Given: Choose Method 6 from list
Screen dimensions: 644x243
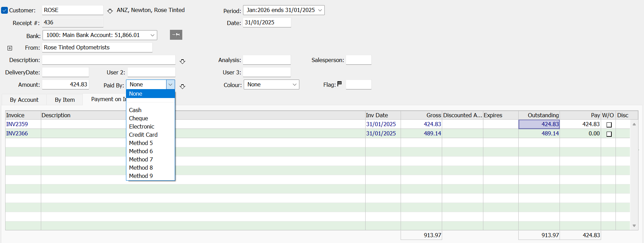Looking at the screenshot, I should 151,151.
